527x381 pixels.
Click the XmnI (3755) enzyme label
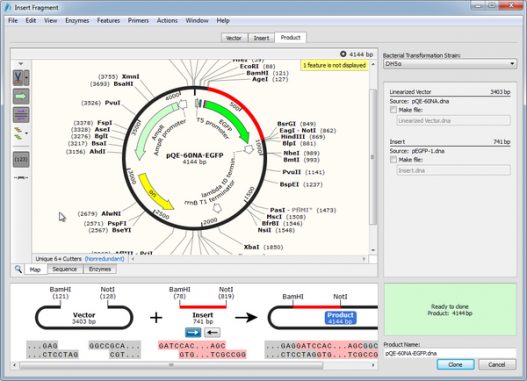click(118, 77)
